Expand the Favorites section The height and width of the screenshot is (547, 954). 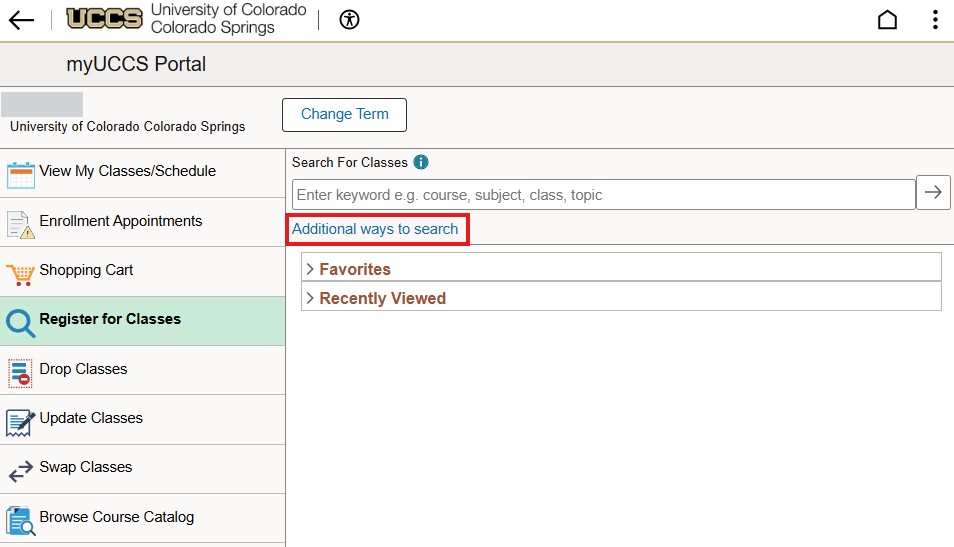tap(354, 269)
